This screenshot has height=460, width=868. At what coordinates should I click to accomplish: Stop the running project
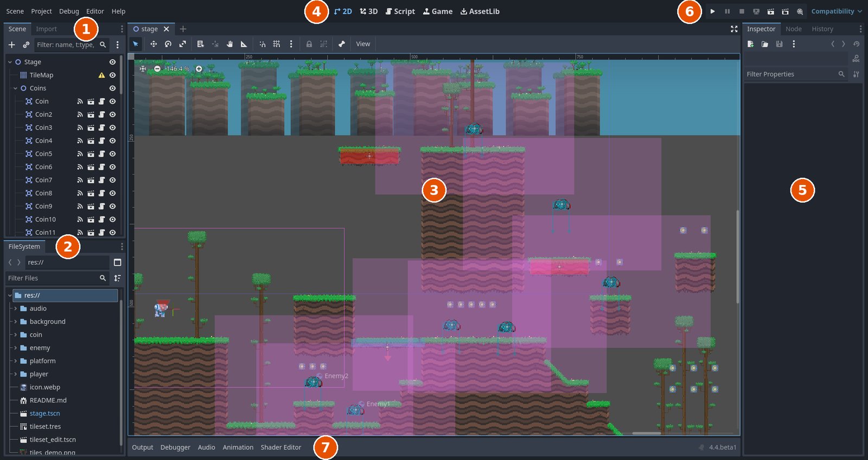point(742,11)
